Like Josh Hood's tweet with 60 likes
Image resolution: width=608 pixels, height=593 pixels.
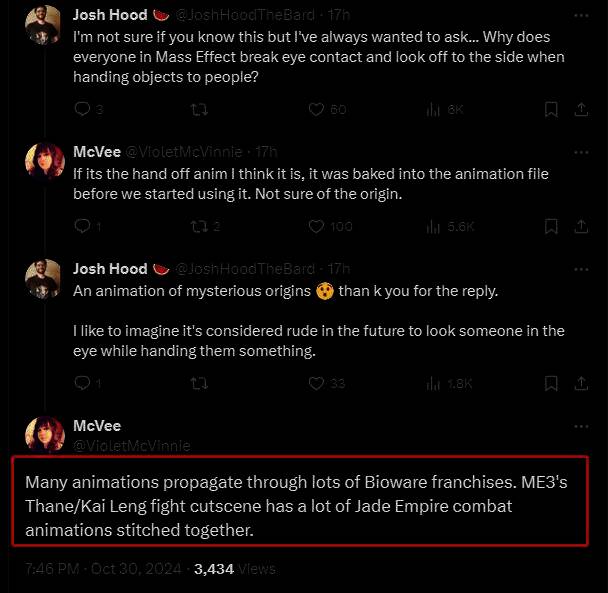[x=316, y=110]
